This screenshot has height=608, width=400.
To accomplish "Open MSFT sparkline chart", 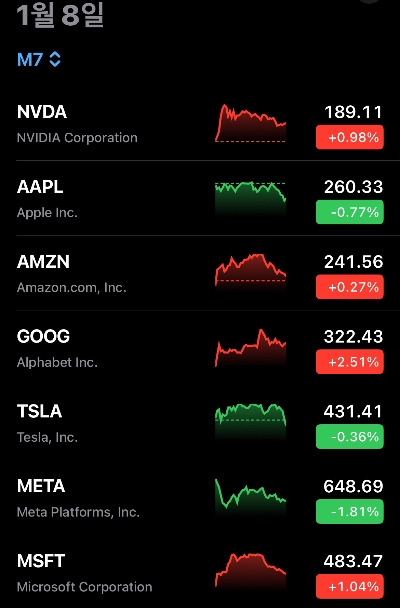I will click(250, 570).
